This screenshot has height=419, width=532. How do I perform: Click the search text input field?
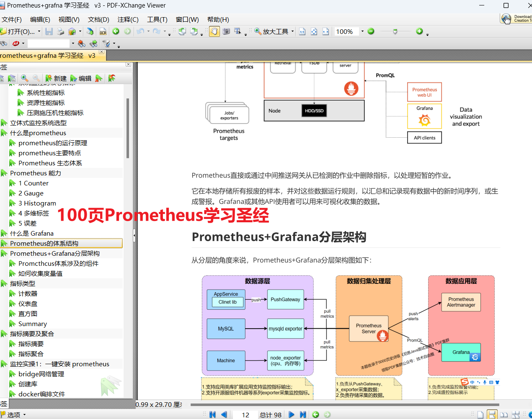[x=49, y=43]
